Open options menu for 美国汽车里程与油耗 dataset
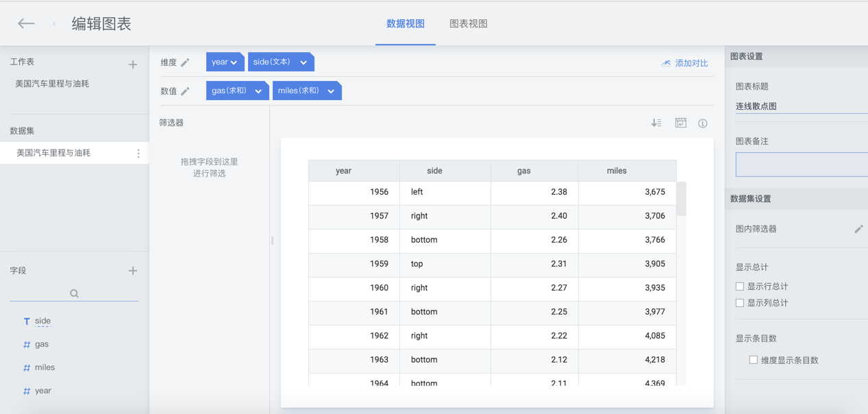 tap(138, 154)
